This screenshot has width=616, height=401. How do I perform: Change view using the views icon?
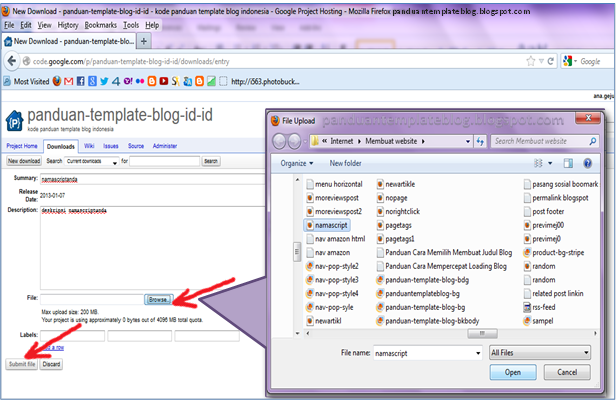pos(538,163)
